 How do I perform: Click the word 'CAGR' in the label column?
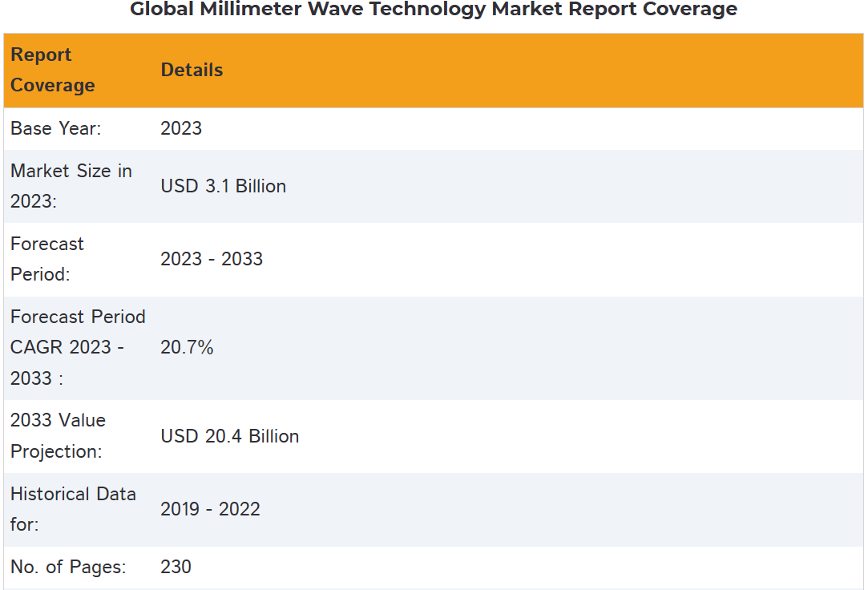[x=37, y=347]
